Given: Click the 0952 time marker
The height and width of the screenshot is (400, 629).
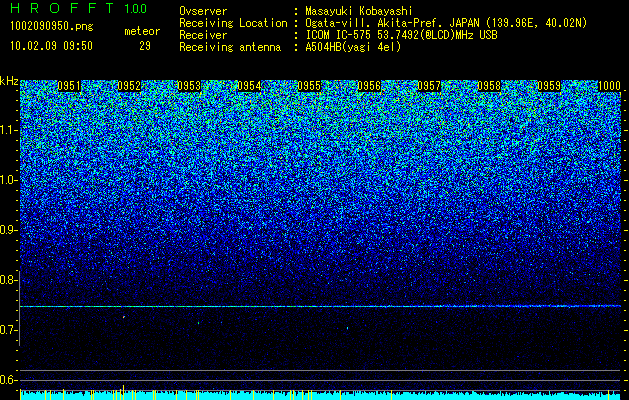Looking at the screenshot, I should (x=129, y=86).
